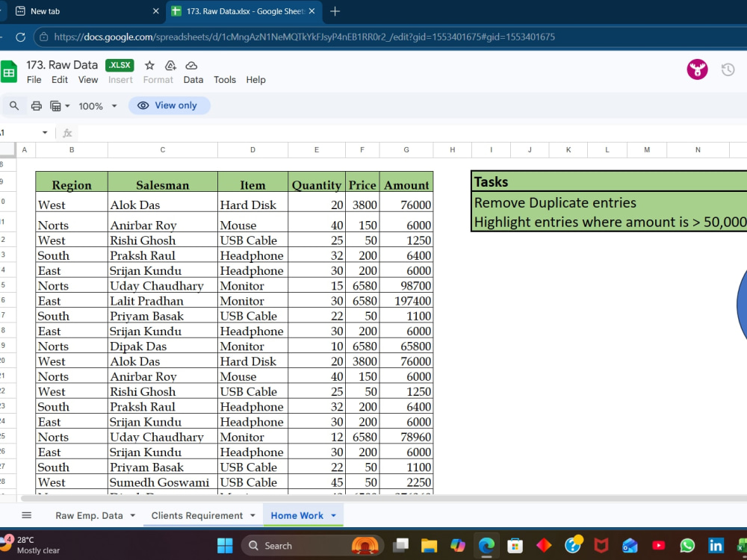Select the Region header cell

click(72, 182)
